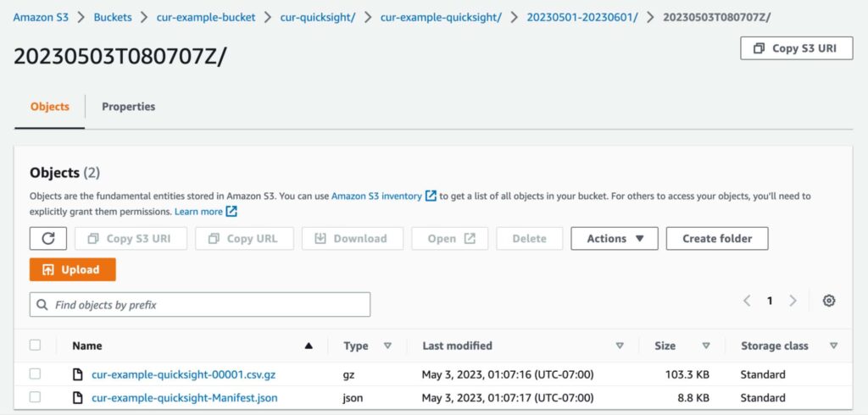Switch to the Objects tab
This screenshot has height=415, width=868.
pos(50,107)
